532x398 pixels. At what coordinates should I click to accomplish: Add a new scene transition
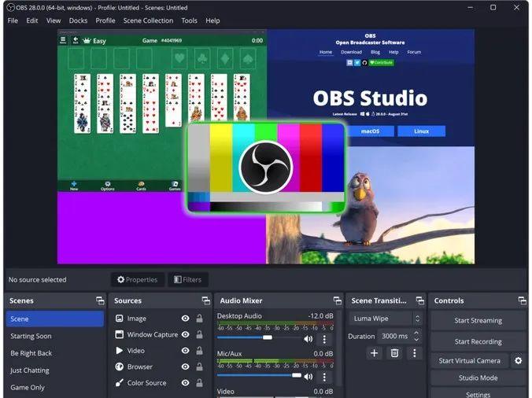coord(375,353)
